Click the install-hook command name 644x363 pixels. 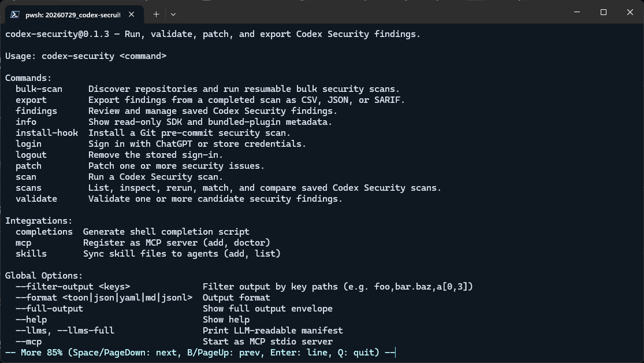tap(47, 133)
